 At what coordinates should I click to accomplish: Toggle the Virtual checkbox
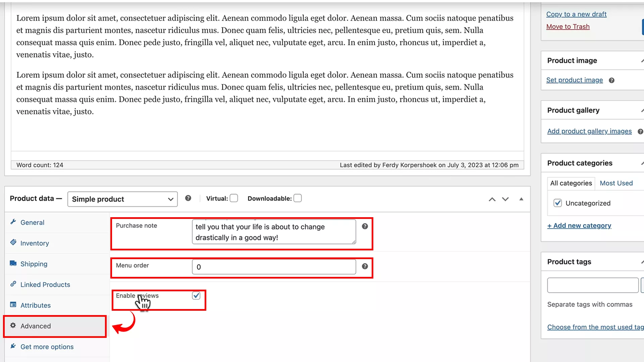click(234, 198)
